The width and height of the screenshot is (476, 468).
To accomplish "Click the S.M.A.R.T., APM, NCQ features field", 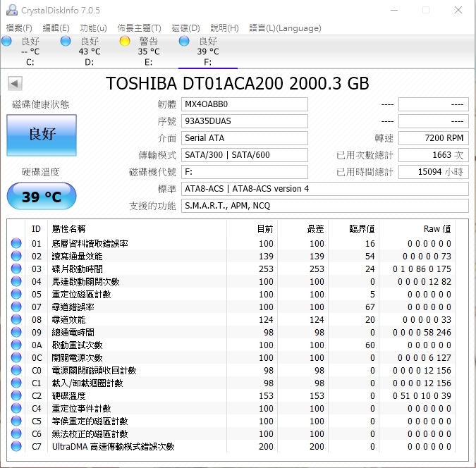I will pyautogui.click(x=325, y=206).
